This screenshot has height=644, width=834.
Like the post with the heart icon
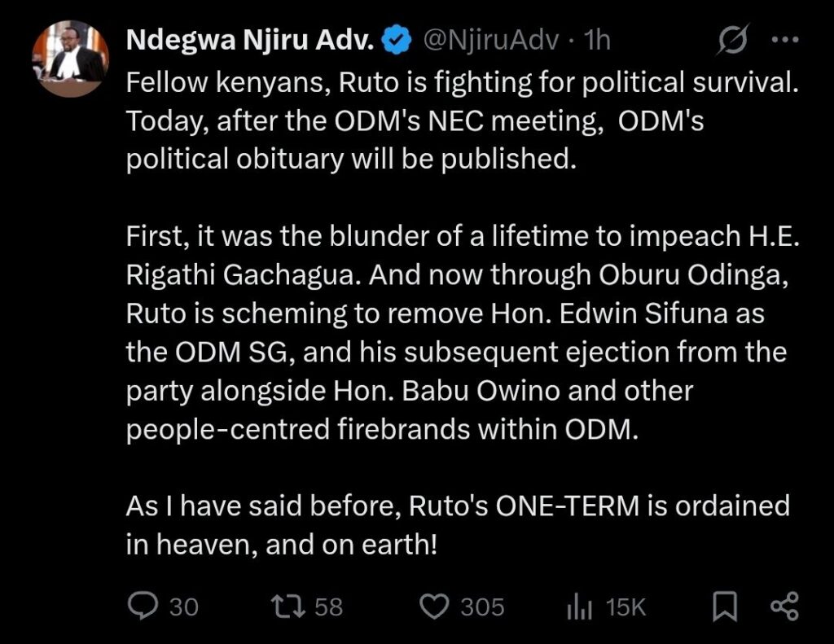[x=436, y=607]
